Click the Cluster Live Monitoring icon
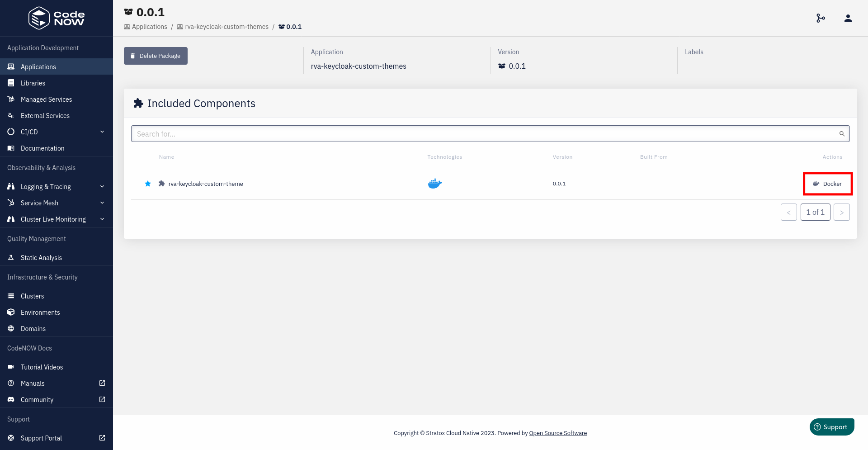This screenshot has height=450, width=868. coord(11,219)
